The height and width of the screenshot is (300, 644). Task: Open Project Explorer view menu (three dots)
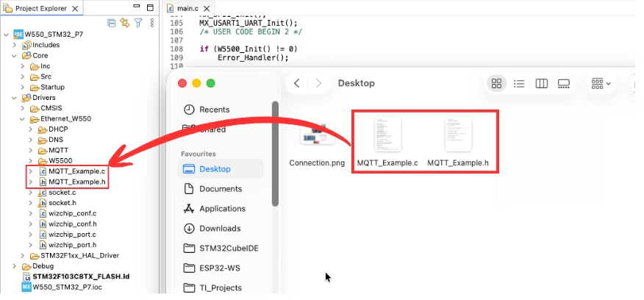tap(152, 23)
